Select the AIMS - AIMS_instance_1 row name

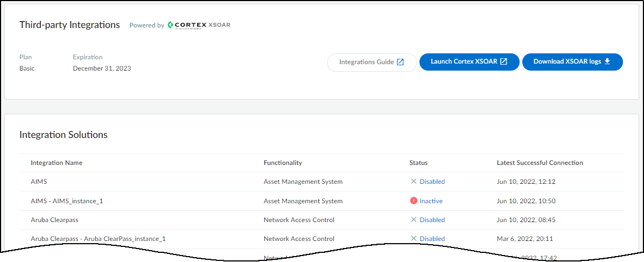click(67, 201)
